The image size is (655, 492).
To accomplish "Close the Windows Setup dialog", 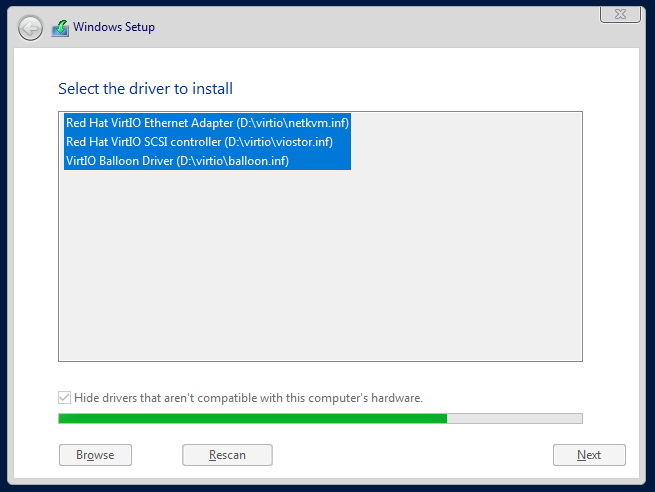I will 620,15.
